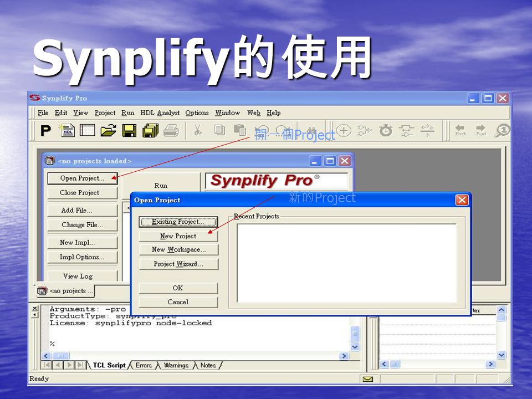Click inside the Recent Projects list box
The image size is (532, 399).
tap(346, 263)
